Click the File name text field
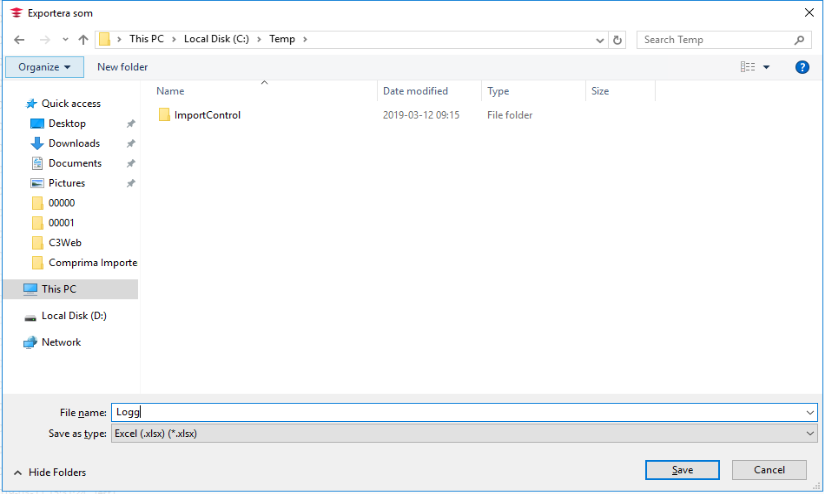Image resolution: width=827 pixels, height=495 pixels. [460, 412]
